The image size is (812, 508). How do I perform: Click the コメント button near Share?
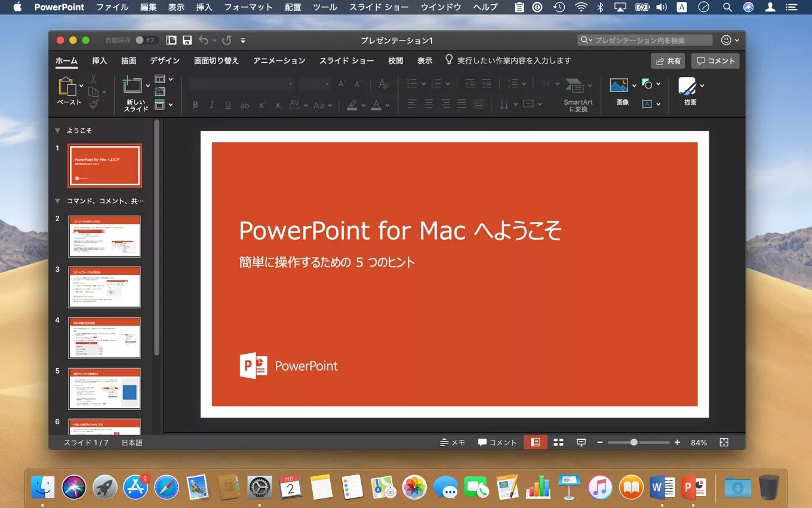pyautogui.click(x=715, y=61)
